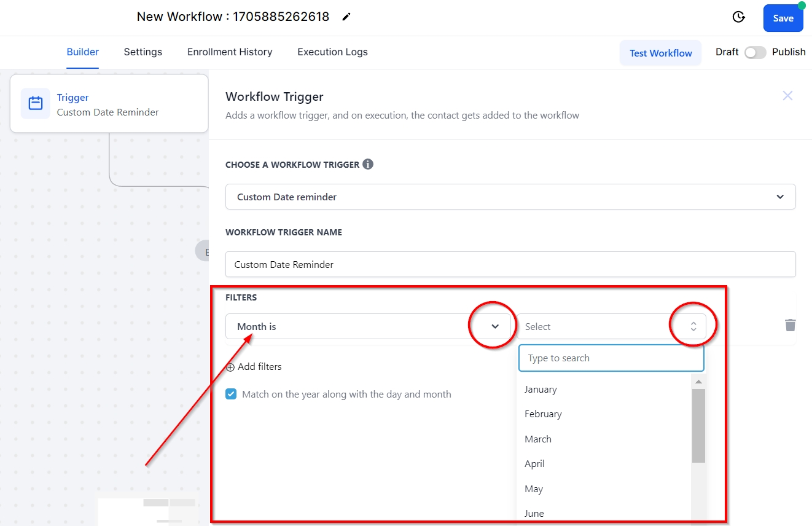This screenshot has height=526, width=812.
Task: Select March from the month list
Action: coord(538,439)
